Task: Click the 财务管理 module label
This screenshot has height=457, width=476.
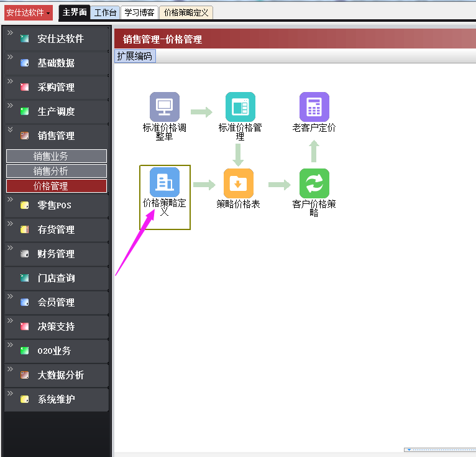Action: pyautogui.click(x=56, y=254)
